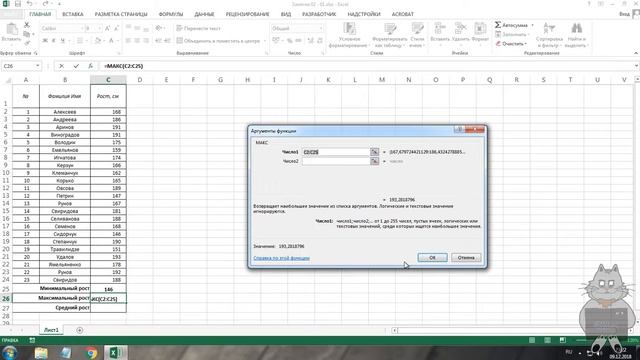The image size is (640, 360).
Task: Add a new sheet with plus icon
Action: (80, 330)
